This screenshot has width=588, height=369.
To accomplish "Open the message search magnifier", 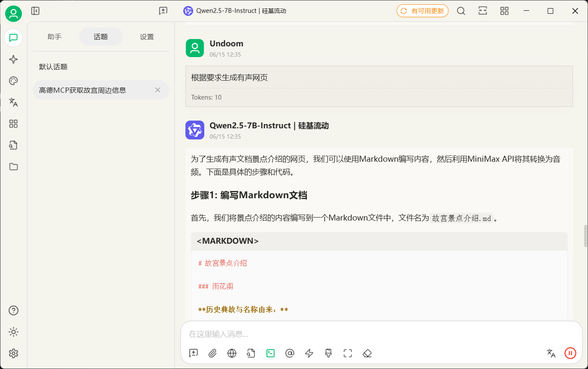I will (461, 11).
